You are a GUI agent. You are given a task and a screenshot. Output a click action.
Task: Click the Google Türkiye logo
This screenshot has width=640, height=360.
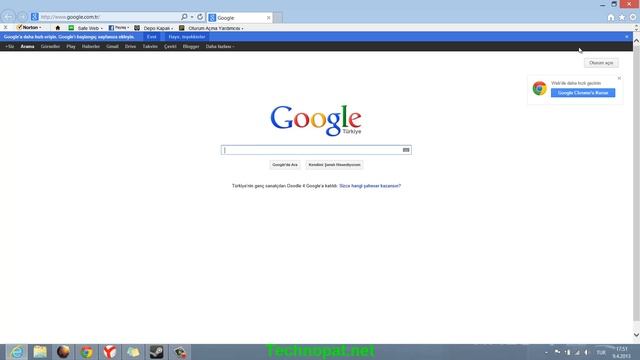coord(316,120)
